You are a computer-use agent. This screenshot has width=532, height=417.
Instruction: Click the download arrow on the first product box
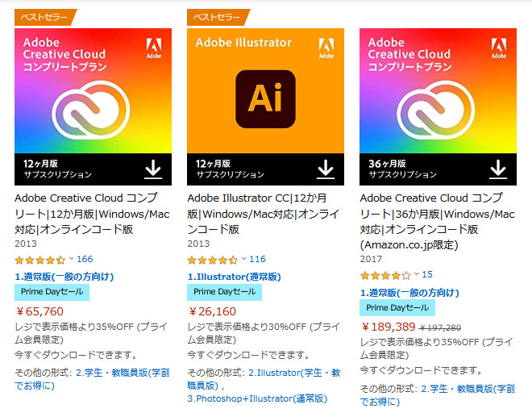pyautogui.click(x=153, y=168)
